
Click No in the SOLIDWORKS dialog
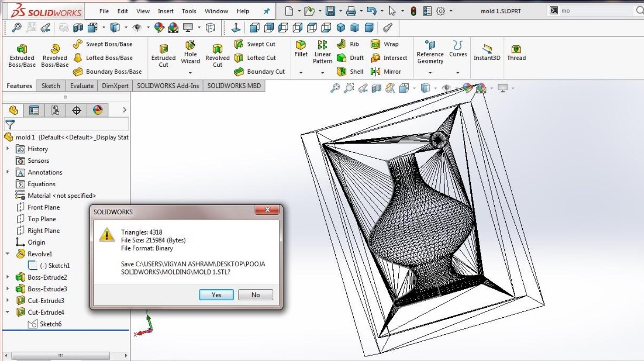click(255, 295)
